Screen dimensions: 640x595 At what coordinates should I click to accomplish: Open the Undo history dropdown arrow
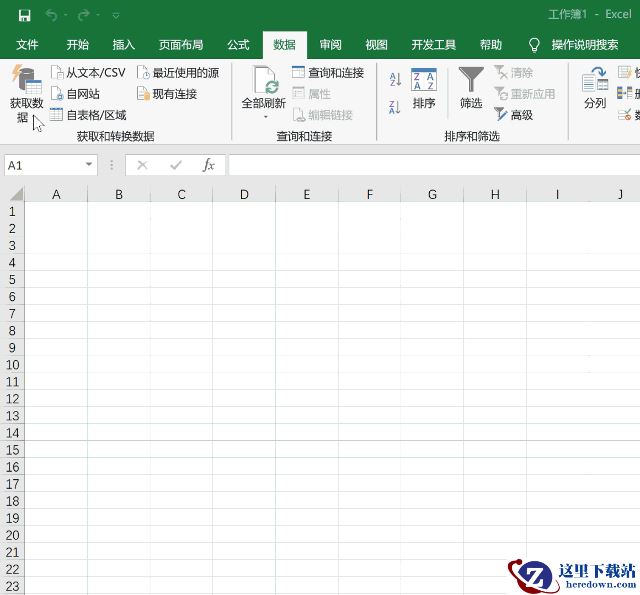pyautogui.click(x=65, y=16)
